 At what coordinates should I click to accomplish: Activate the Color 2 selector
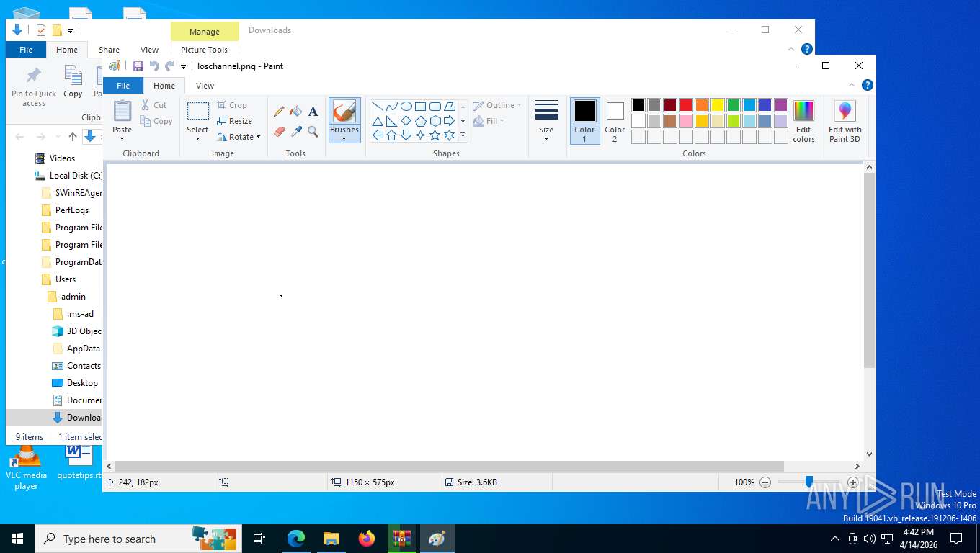coord(615,121)
